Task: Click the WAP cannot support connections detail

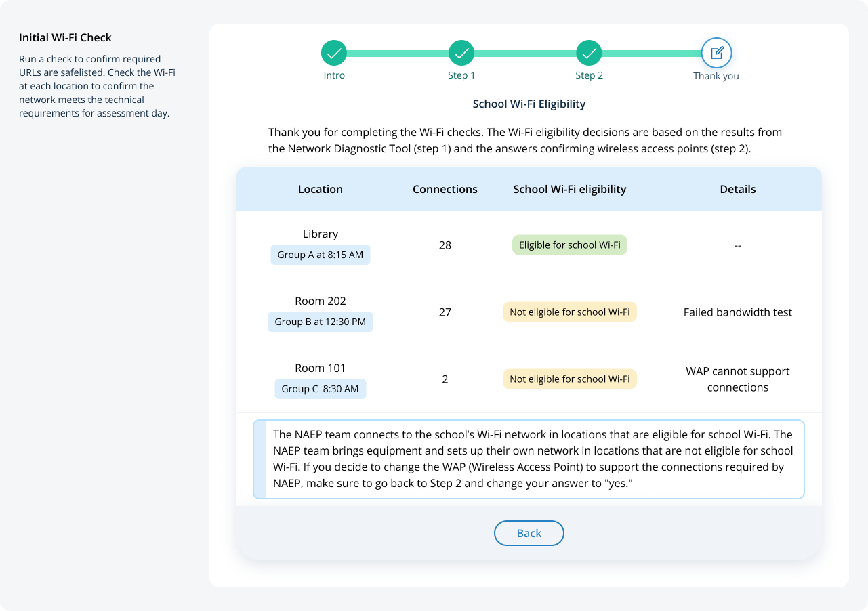Action: (x=737, y=379)
